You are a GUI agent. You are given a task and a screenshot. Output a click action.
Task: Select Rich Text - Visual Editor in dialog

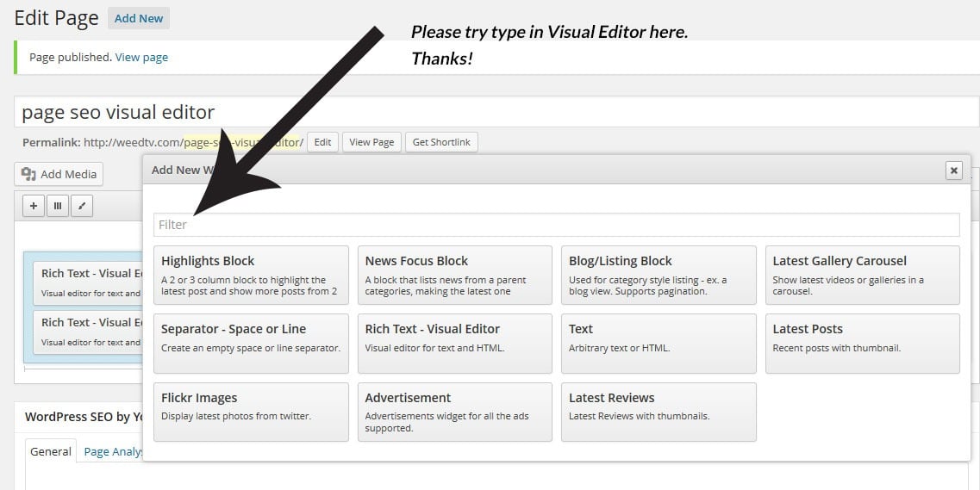455,344
